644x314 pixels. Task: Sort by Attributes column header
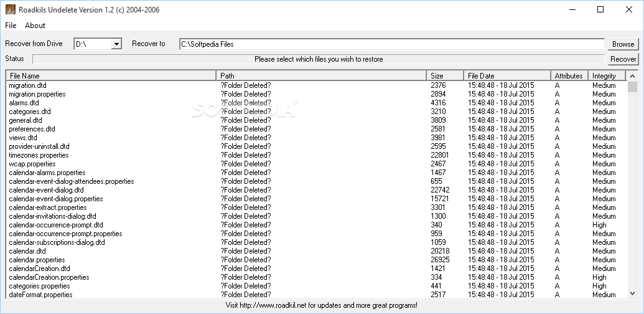click(x=569, y=75)
